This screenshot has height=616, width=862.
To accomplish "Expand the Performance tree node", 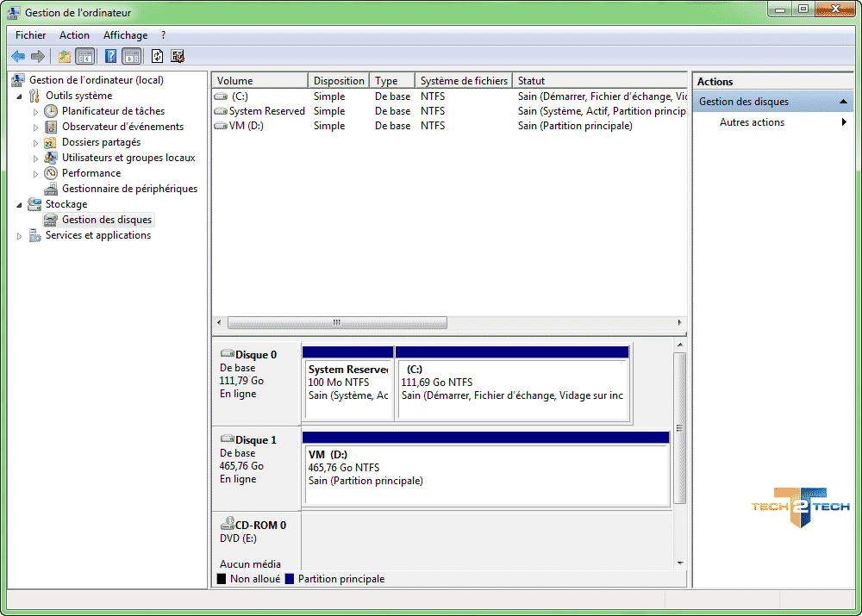I will click(35, 174).
